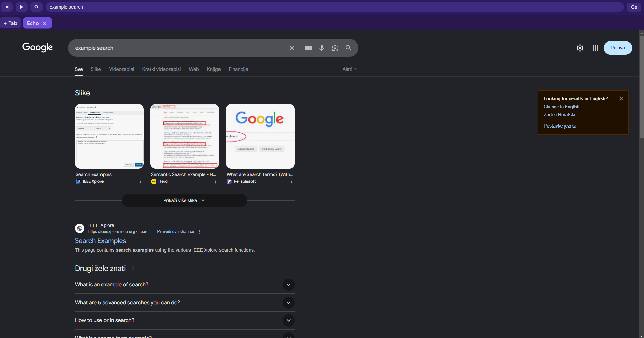Clear the Google search box text
This screenshot has height=338, width=644.
291,48
